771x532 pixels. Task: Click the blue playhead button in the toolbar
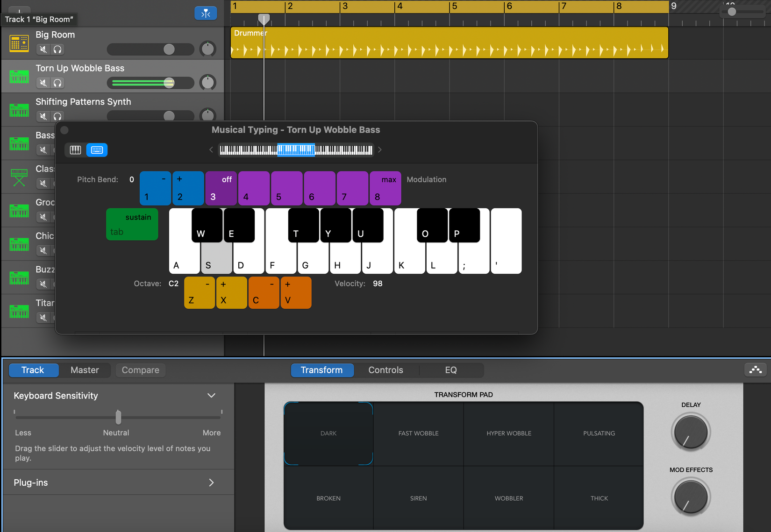(206, 13)
